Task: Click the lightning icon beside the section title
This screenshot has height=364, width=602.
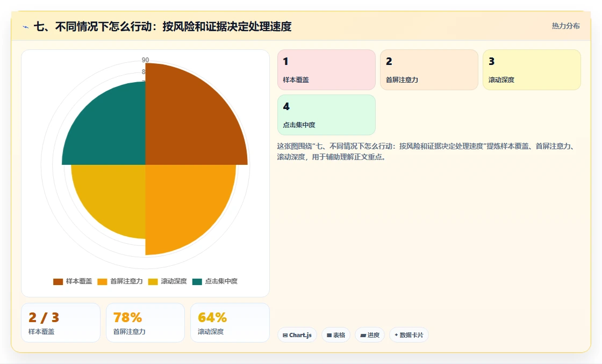Action: tap(26, 27)
